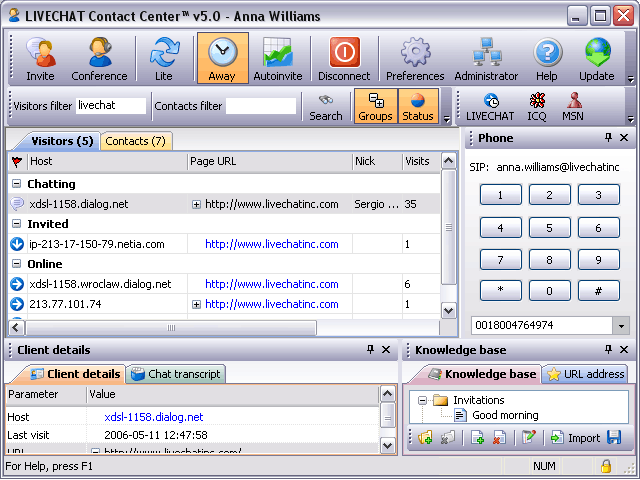Viewport: 640px width, 480px height.
Task: Click the Import button
Action: (x=575, y=438)
